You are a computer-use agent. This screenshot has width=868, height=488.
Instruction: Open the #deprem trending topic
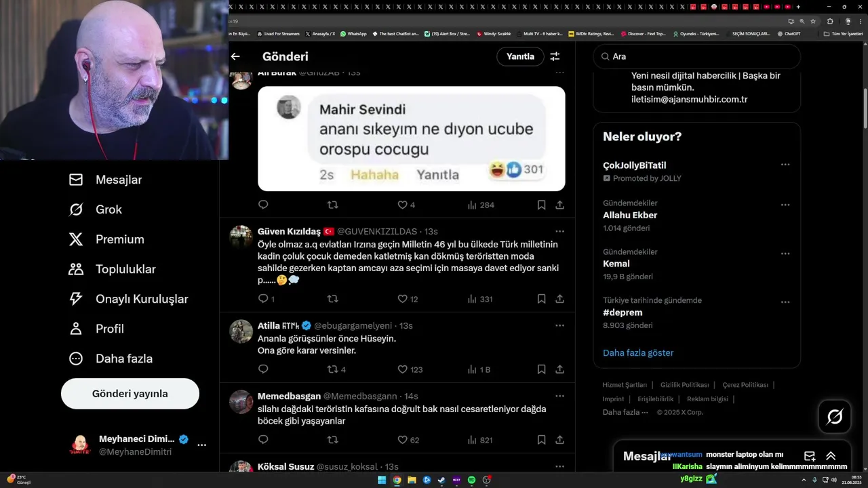tap(623, 312)
